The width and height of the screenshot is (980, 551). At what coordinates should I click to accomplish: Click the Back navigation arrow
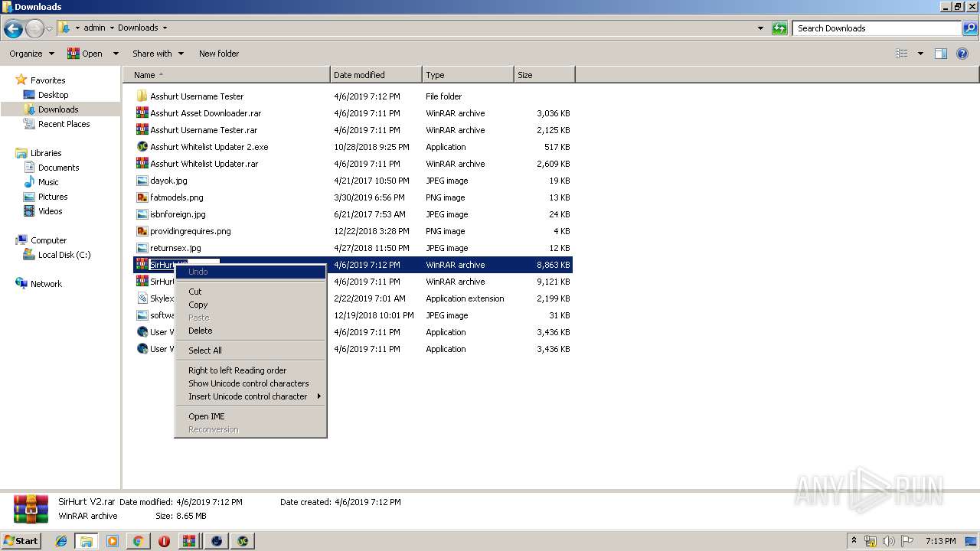point(13,29)
